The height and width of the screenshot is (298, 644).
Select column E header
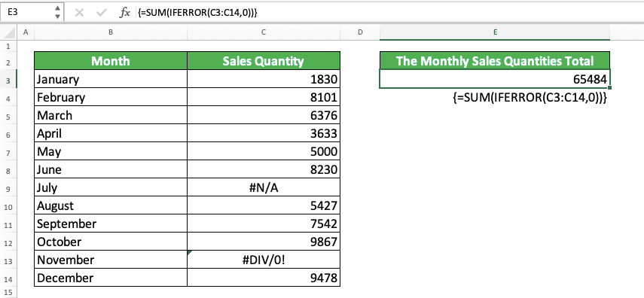(495, 32)
